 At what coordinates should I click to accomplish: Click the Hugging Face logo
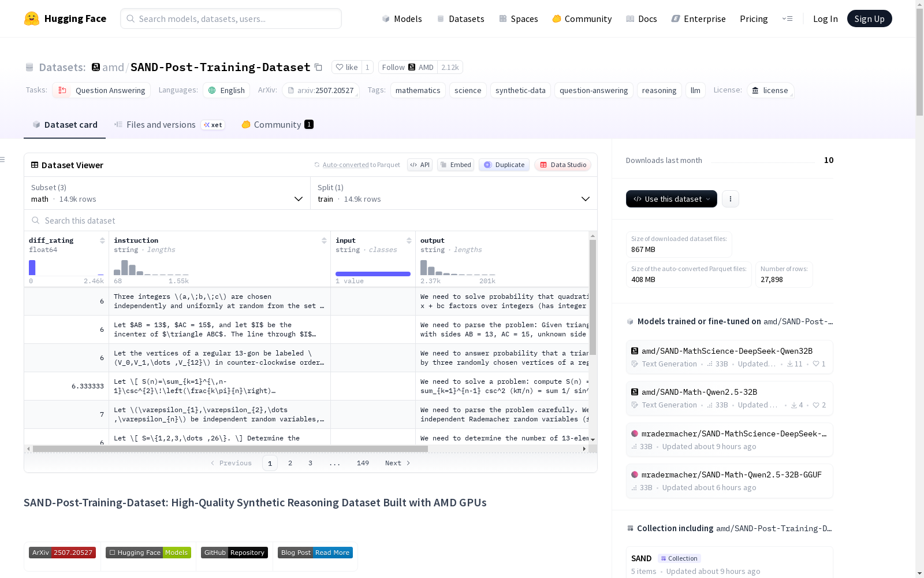(65, 18)
